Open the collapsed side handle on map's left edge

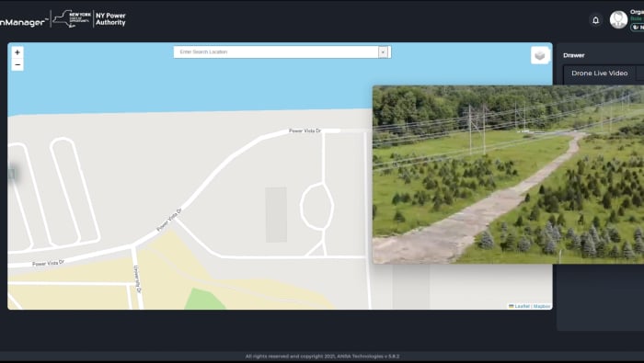click(x=11, y=174)
